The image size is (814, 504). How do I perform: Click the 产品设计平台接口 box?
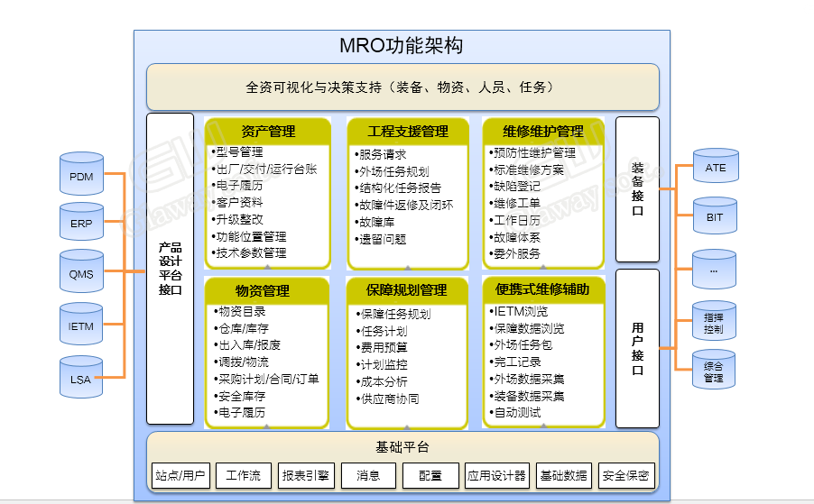coord(171,269)
